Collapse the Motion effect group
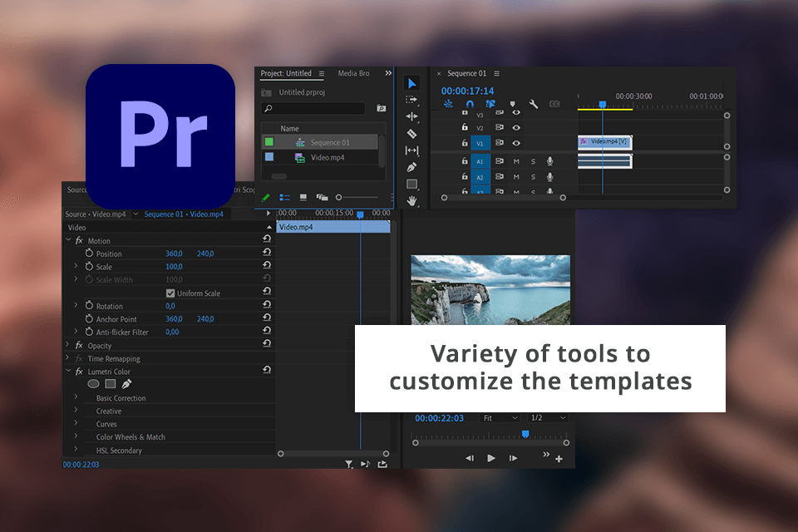Viewport: 798px width, 532px height. [69, 239]
